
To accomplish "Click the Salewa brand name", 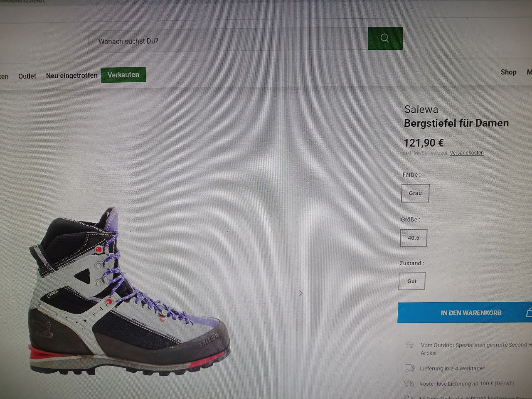I will tap(421, 109).
